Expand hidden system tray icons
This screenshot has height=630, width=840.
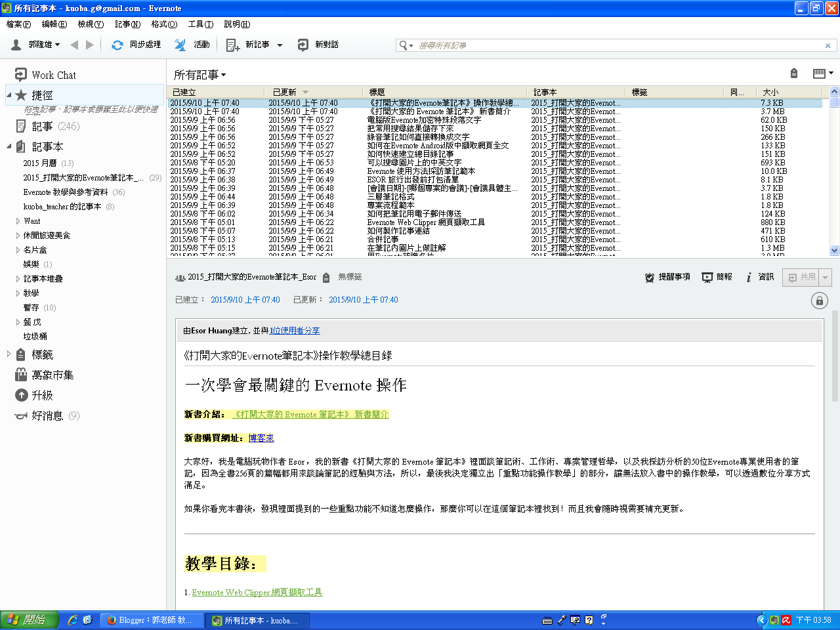click(x=761, y=620)
